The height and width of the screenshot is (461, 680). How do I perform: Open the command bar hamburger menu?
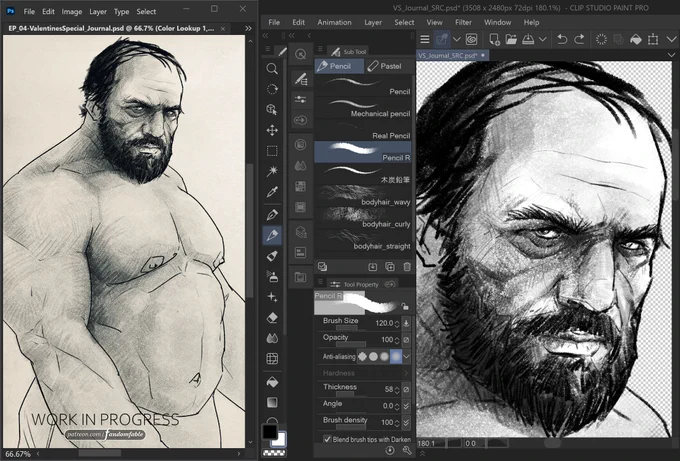coord(425,39)
